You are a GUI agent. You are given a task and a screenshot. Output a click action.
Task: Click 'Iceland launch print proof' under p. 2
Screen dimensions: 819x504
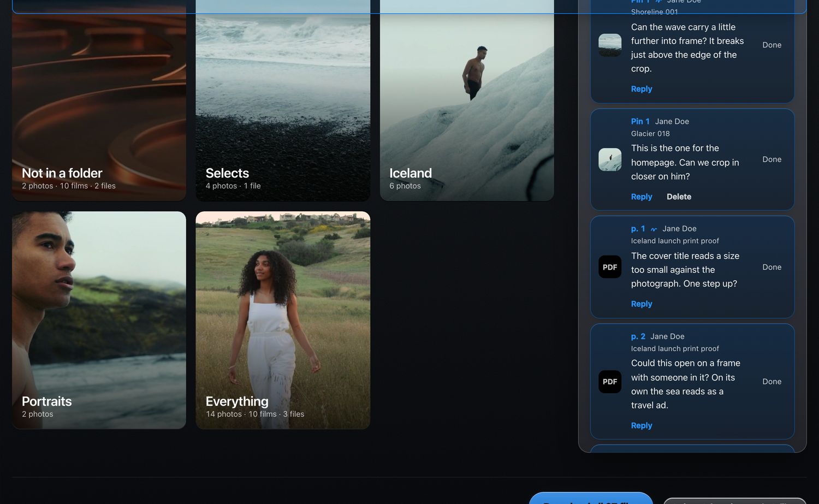[x=675, y=348]
